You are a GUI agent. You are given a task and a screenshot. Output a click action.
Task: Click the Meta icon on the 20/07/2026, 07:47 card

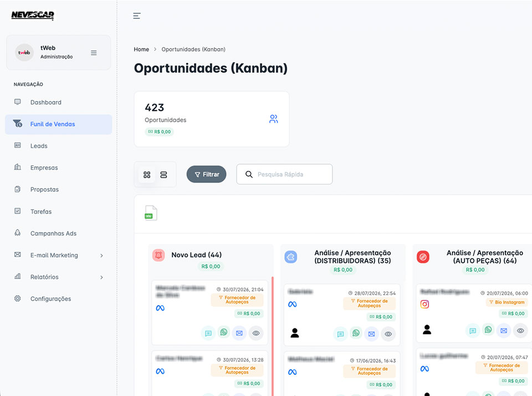[x=425, y=369]
